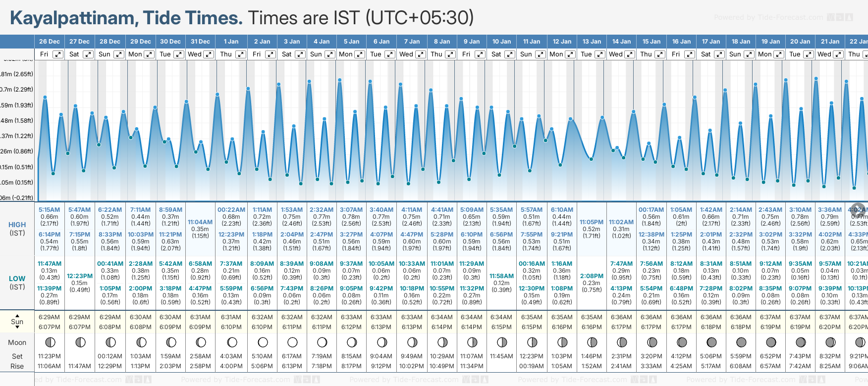Click the moon phase icon under 3 Jan
The image size is (868, 386).
[x=292, y=342]
